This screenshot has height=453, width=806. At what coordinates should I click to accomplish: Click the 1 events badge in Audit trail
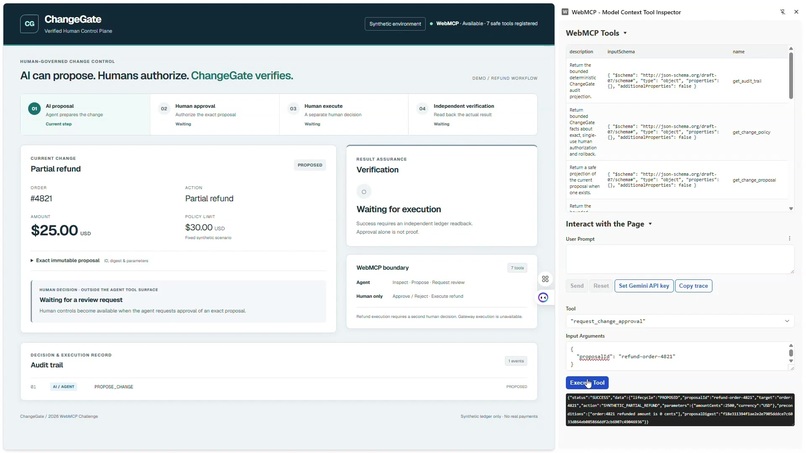[x=516, y=361]
